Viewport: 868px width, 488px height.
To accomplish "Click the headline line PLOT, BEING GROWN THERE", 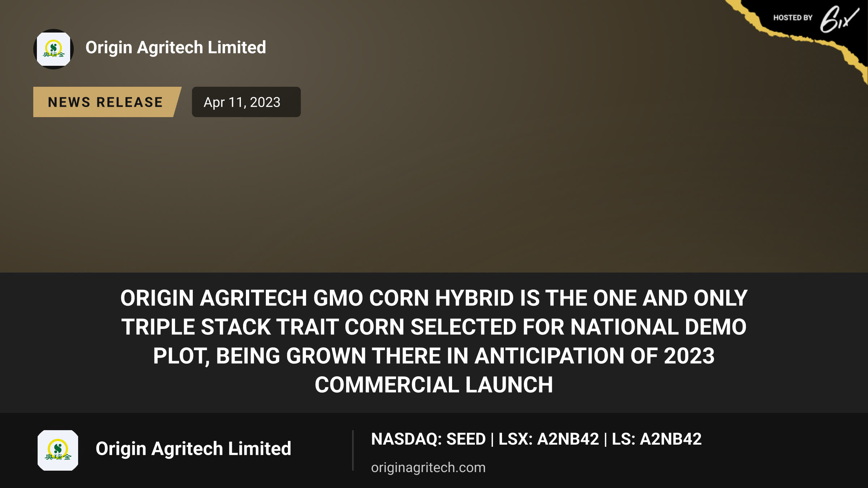I will tap(434, 356).
